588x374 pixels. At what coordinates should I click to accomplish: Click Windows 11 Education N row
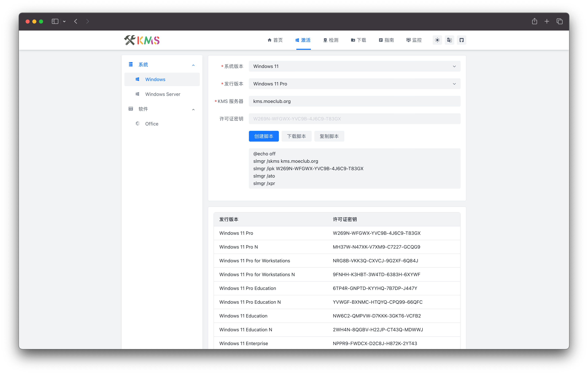coord(337,330)
